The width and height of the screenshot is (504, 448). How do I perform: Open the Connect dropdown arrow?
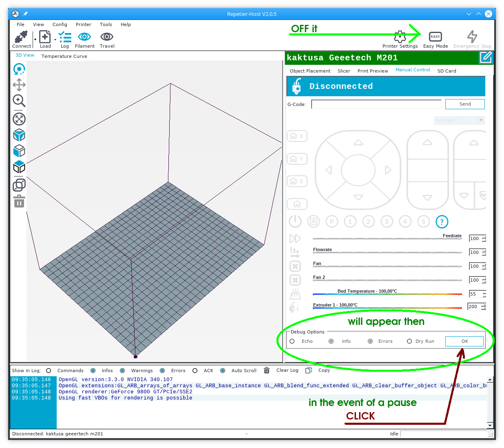(x=35, y=40)
